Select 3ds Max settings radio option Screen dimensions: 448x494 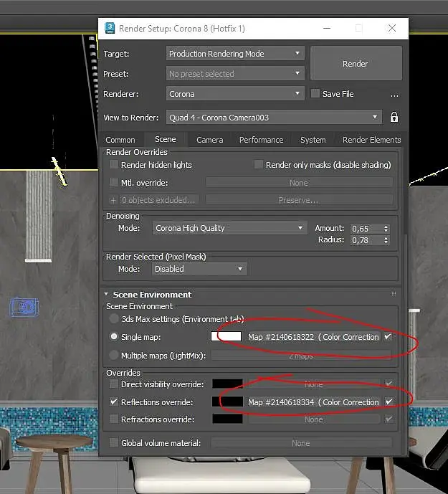point(114,318)
